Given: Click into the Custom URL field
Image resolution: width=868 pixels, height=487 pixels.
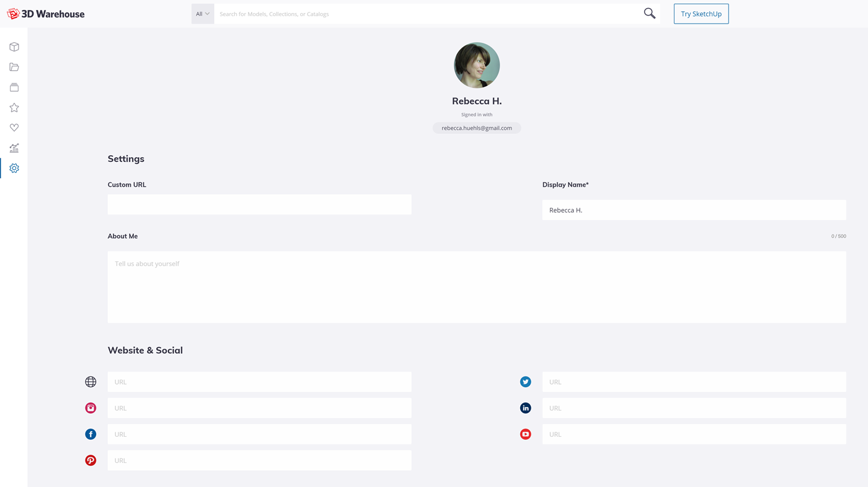Looking at the screenshot, I should click(x=260, y=205).
